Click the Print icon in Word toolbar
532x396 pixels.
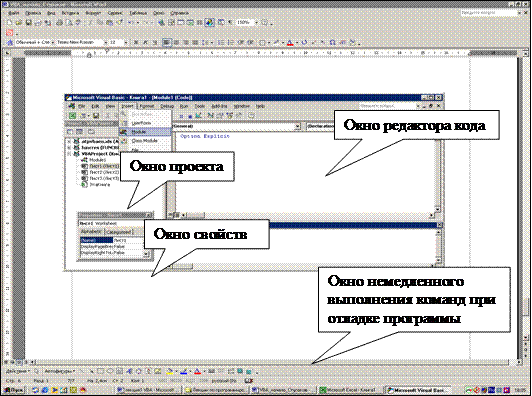[60, 22]
